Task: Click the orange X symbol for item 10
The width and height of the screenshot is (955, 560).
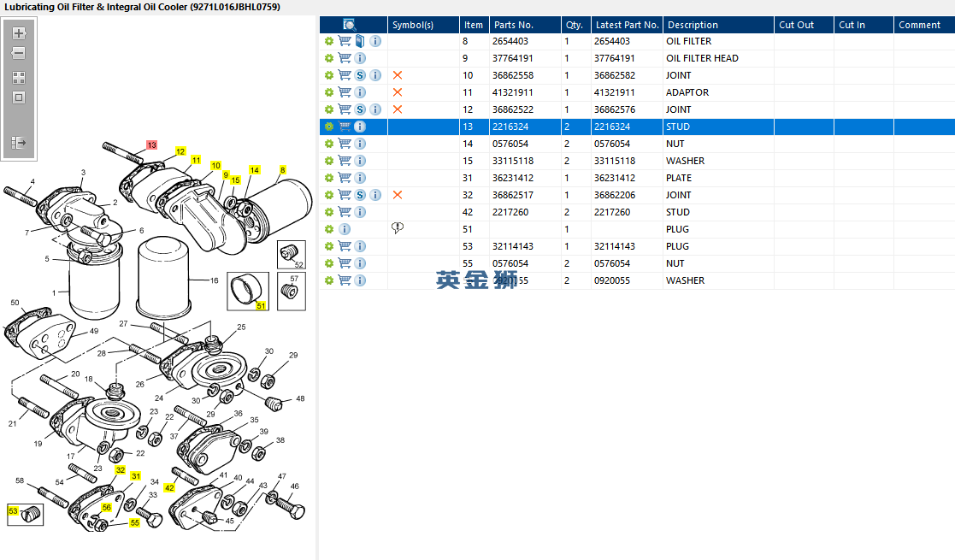Action: tap(397, 75)
